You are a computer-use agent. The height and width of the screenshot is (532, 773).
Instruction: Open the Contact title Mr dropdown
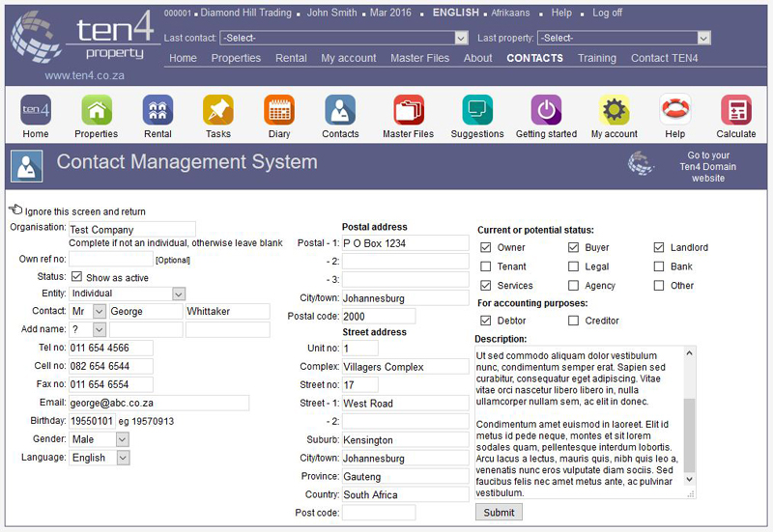pyautogui.click(x=88, y=311)
